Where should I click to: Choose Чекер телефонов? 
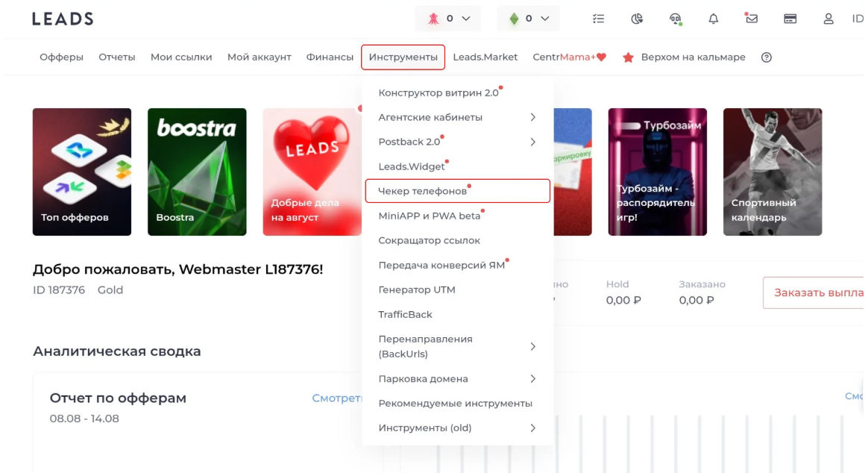(x=458, y=191)
